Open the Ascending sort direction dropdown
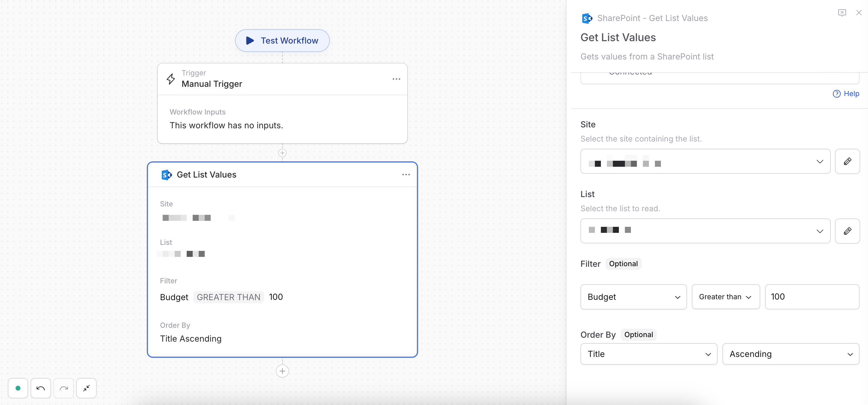 coord(791,354)
